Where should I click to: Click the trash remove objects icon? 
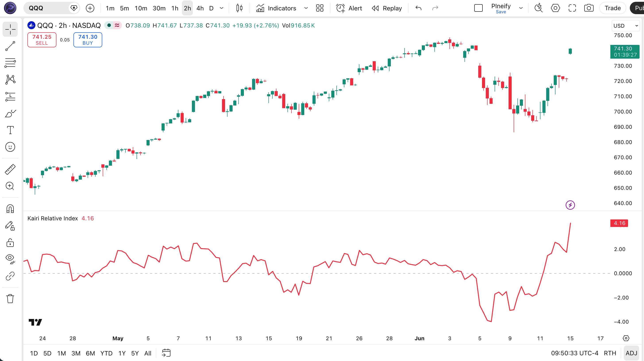click(x=10, y=299)
